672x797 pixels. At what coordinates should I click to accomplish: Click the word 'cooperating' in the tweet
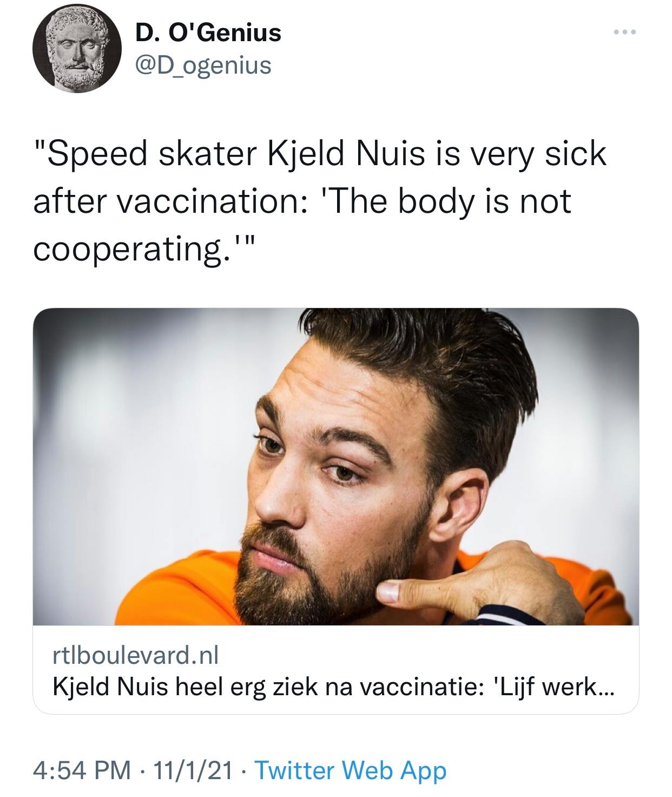click(128, 249)
